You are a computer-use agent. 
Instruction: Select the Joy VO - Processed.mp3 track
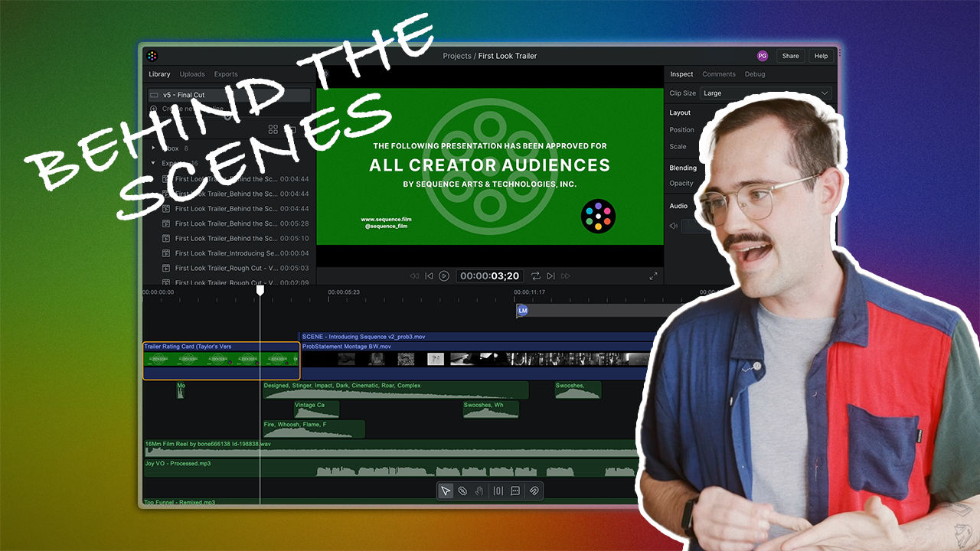click(x=390, y=468)
